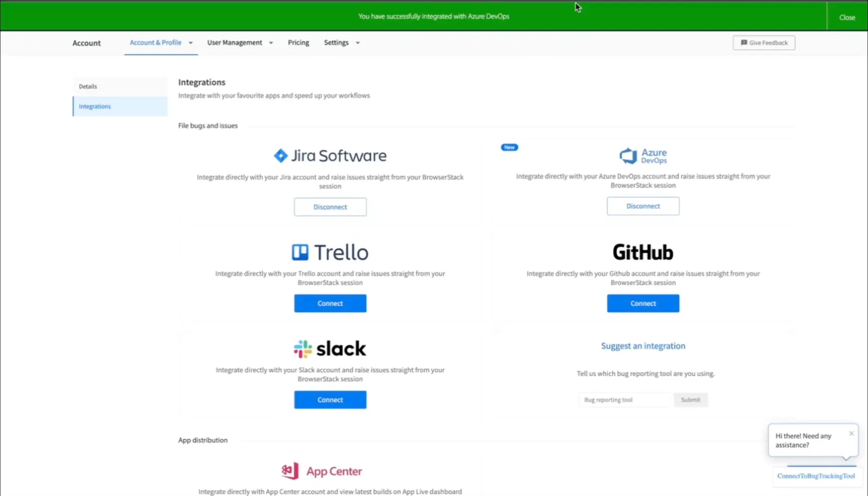868x496 pixels.
Task: Close the green success notification banner
Action: coord(847,17)
